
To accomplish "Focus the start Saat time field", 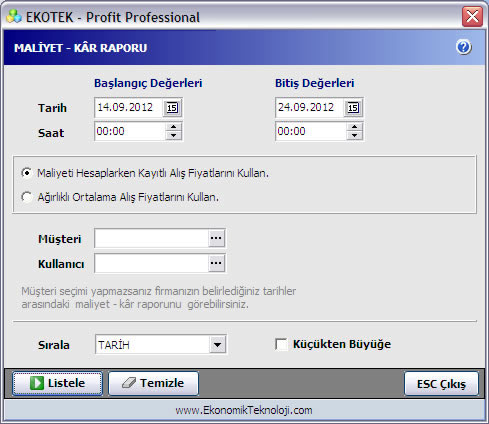I will click(x=130, y=131).
